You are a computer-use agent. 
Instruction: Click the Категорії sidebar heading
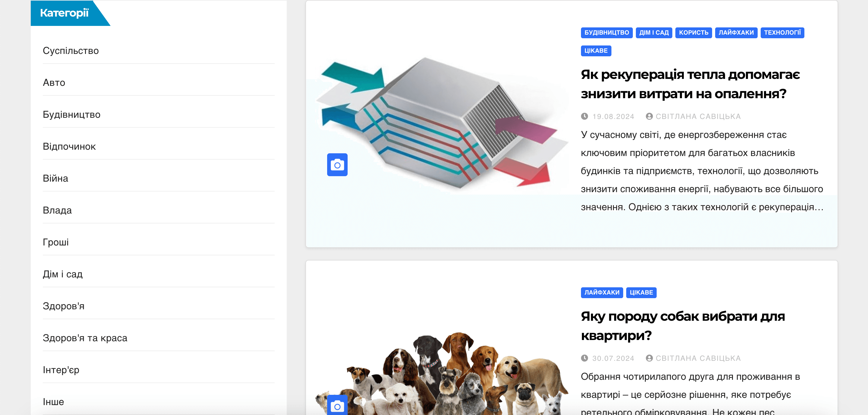click(64, 13)
